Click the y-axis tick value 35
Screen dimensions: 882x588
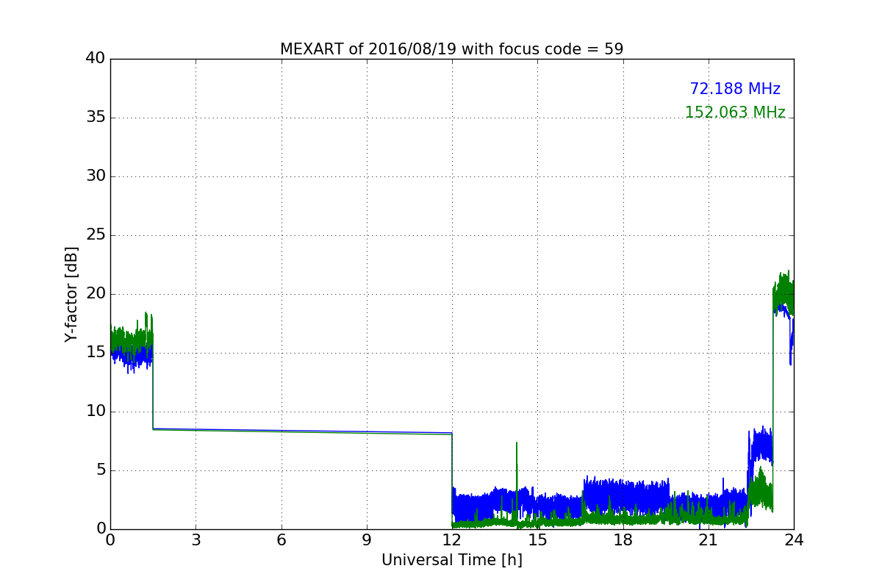point(95,118)
